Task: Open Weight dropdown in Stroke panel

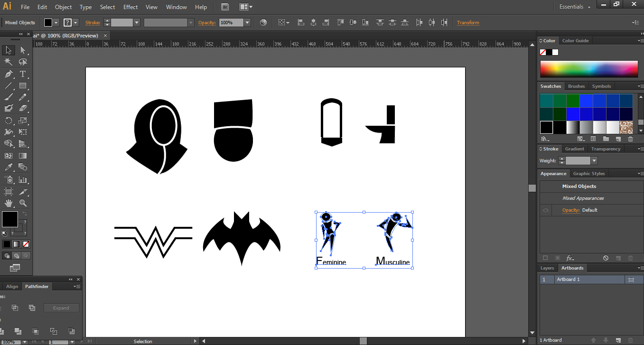Action: point(594,161)
